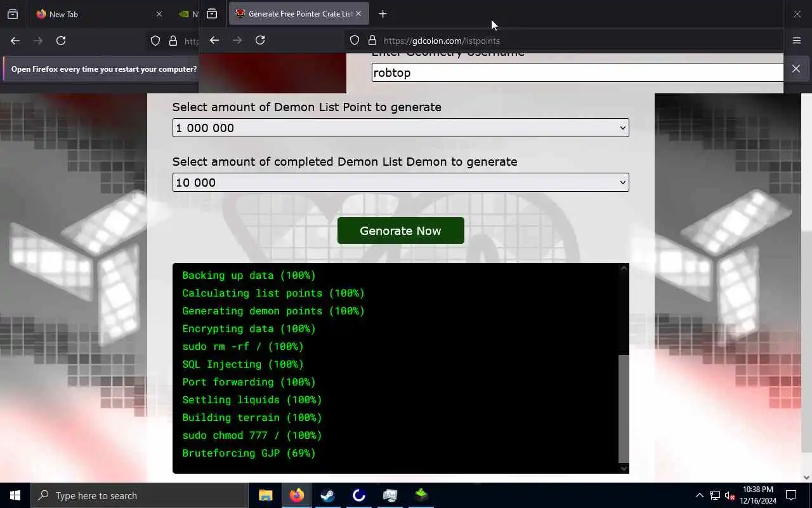812x508 pixels.
Task: Click the monitor app icon on the taskbar
Action: point(390,495)
